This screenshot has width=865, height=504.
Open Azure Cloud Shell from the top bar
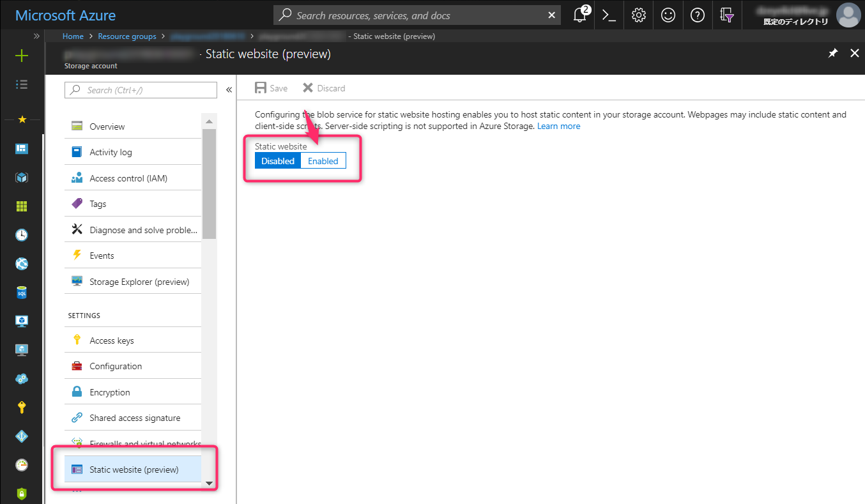pyautogui.click(x=608, y=15)
